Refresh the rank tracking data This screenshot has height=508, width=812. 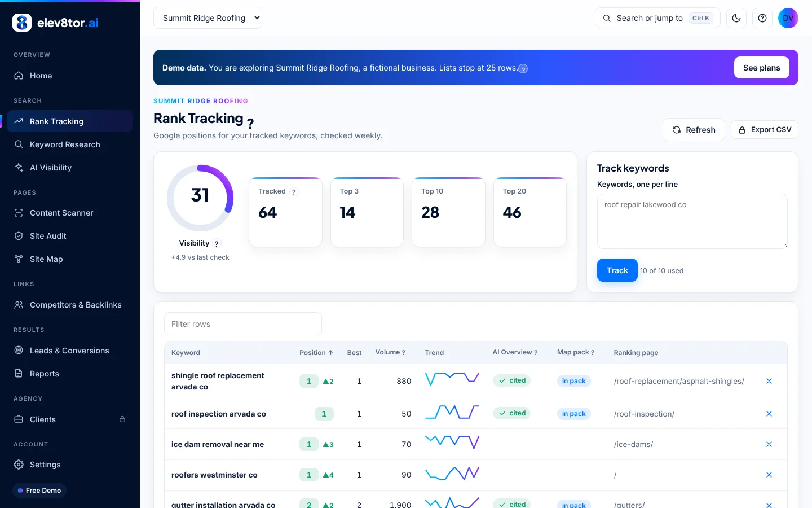[694, 130]
